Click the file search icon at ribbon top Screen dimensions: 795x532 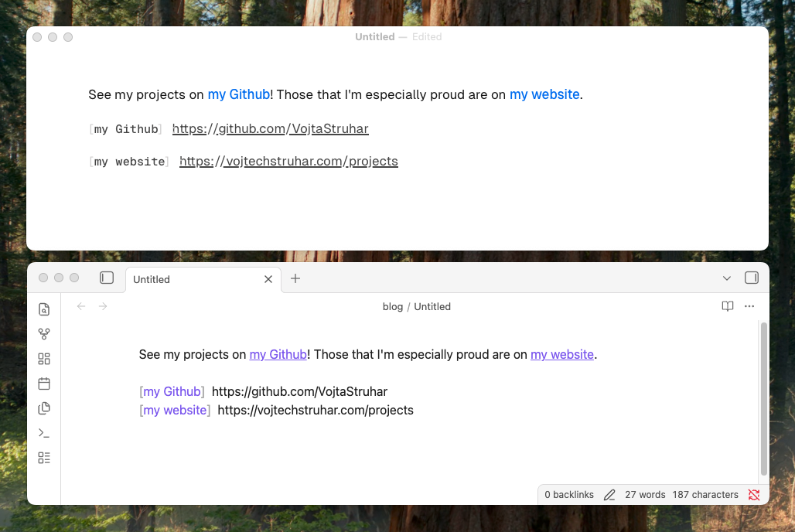click(44, 309)
